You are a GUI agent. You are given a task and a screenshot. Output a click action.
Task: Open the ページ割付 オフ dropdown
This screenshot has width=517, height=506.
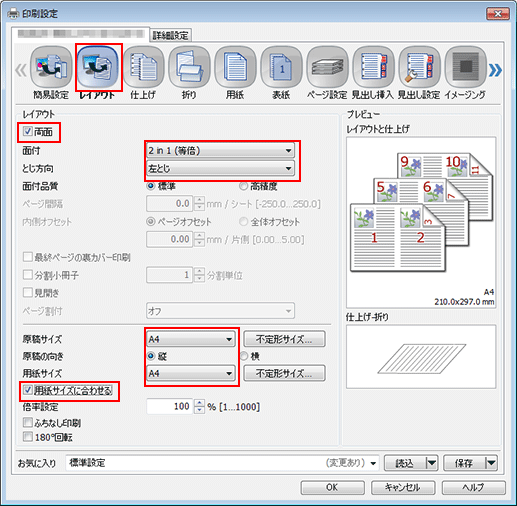click(x=220, y=311)
